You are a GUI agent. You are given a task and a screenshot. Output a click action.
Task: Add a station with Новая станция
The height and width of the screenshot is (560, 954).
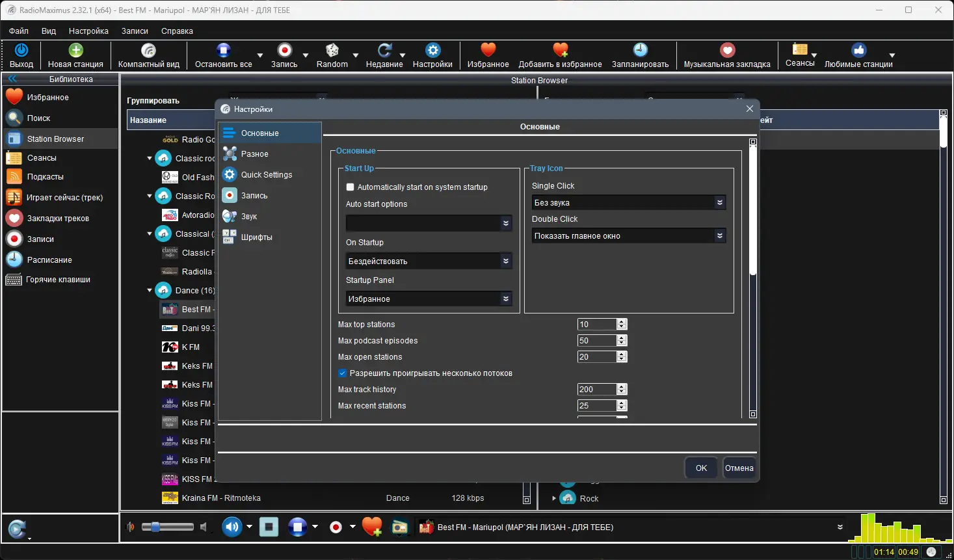pyautogui.click(x=75, y=55)
